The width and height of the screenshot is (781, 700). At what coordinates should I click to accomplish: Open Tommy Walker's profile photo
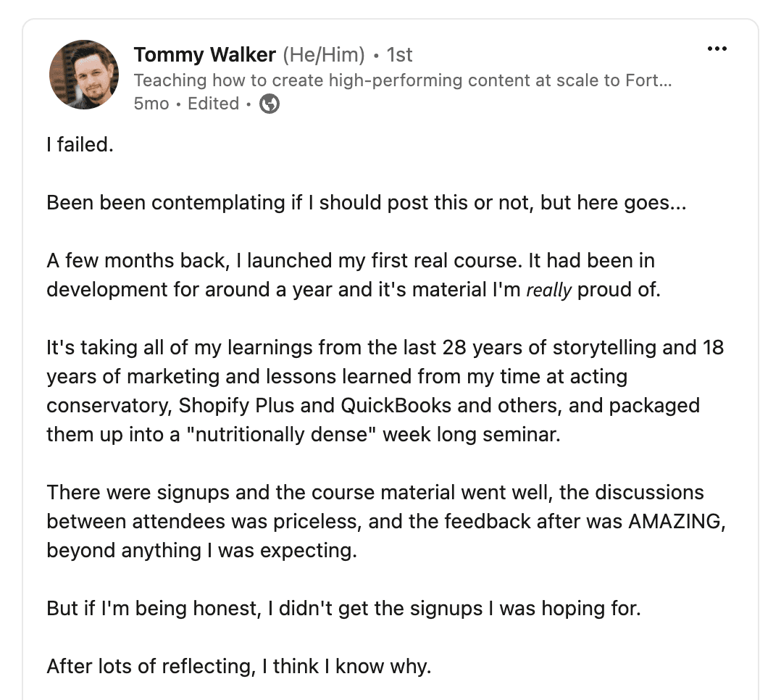click(x=84, y=75)
